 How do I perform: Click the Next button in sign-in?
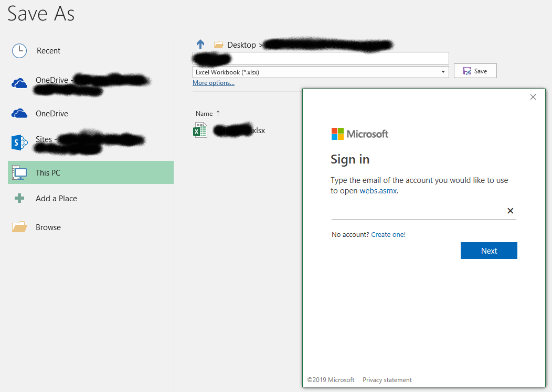(x=489, y=251)
